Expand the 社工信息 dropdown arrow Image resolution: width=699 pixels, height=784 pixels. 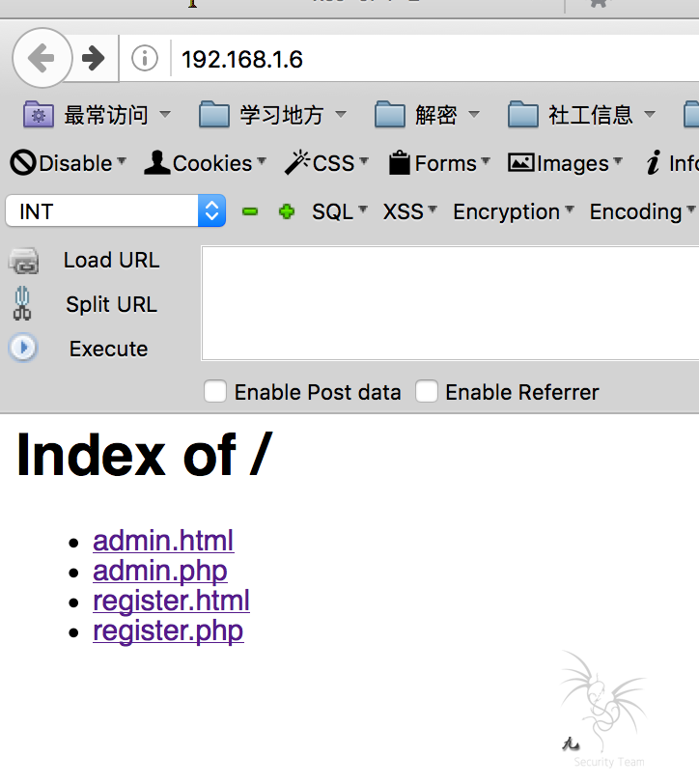point(650,115)
